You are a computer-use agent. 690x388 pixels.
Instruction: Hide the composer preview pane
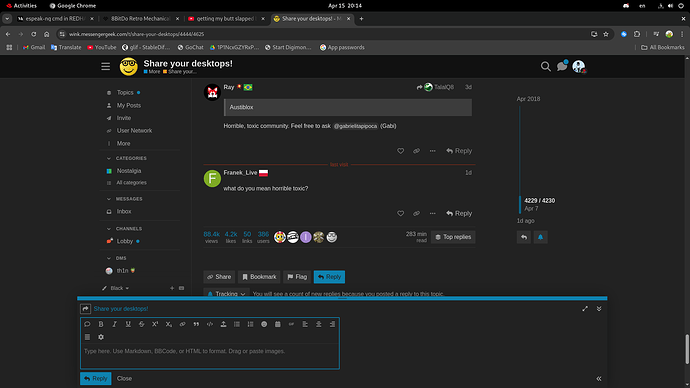pos(599,378)
